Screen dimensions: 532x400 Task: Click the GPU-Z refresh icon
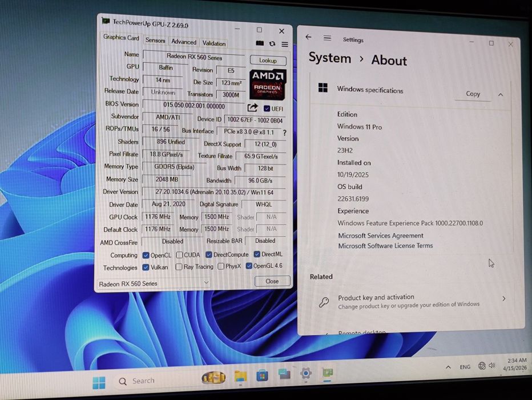coord(272,44)
